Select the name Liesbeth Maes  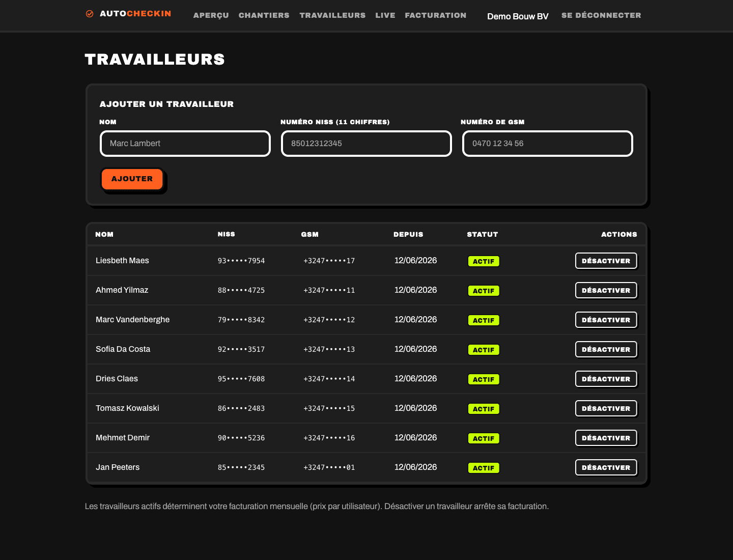(122, 261)
